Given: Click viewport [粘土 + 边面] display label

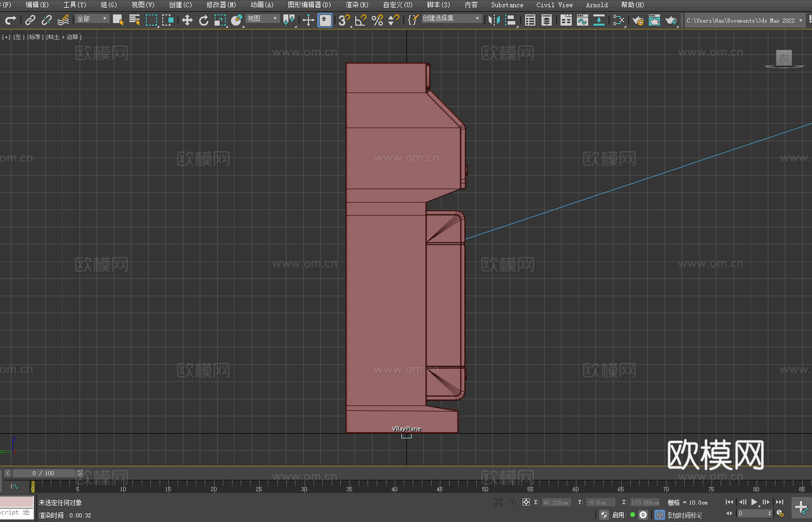Looking at the screenshot, I should (64, 37).
